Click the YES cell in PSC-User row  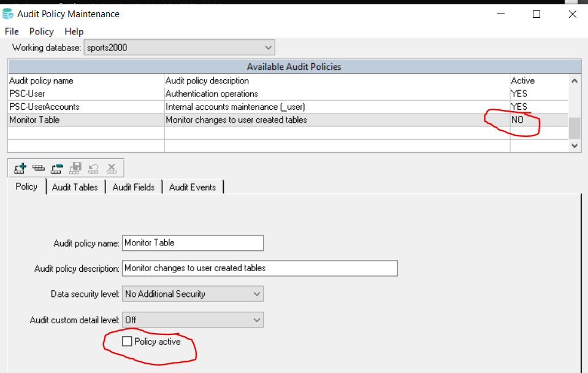point(539,93)
